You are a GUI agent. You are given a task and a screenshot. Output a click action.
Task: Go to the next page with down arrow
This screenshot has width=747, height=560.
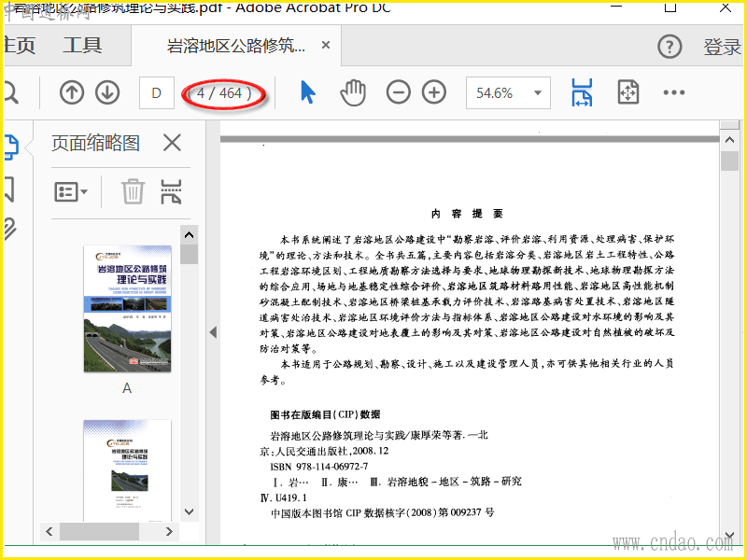[107, 92]
